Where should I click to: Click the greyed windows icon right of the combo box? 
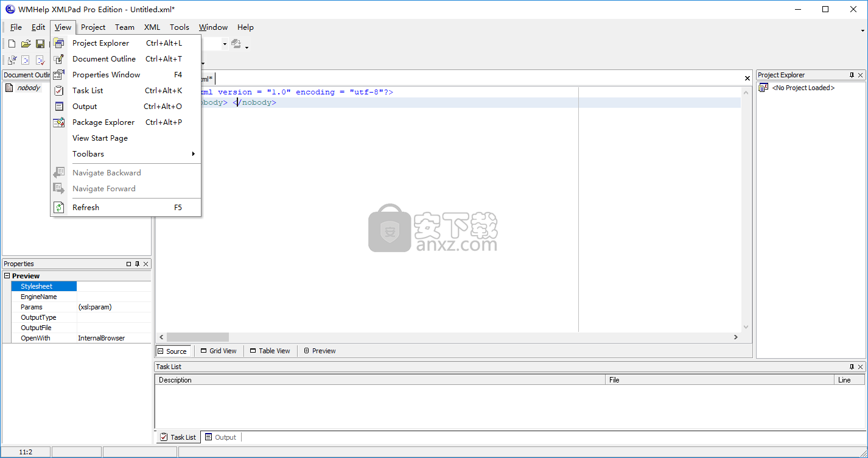point(236,44)
